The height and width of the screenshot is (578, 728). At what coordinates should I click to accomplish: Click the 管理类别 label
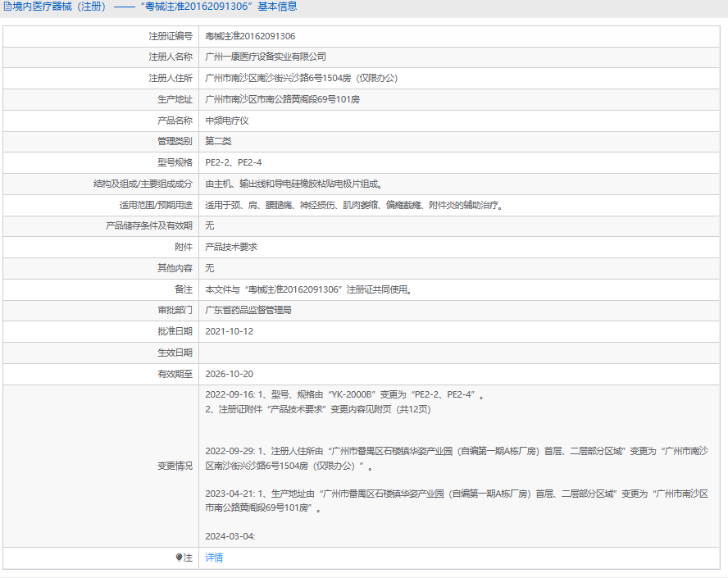click(x=175, y=141)
